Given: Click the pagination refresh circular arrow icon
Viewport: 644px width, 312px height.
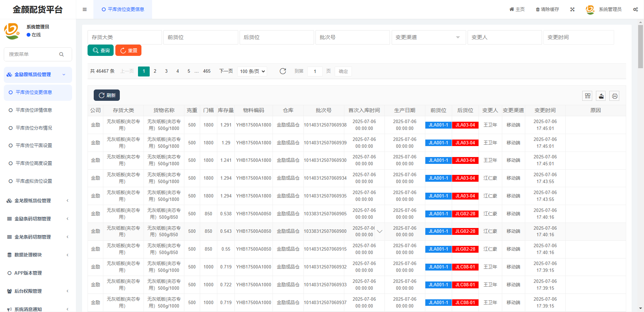Looking at the screenshot, I should (x=283, y=71).
